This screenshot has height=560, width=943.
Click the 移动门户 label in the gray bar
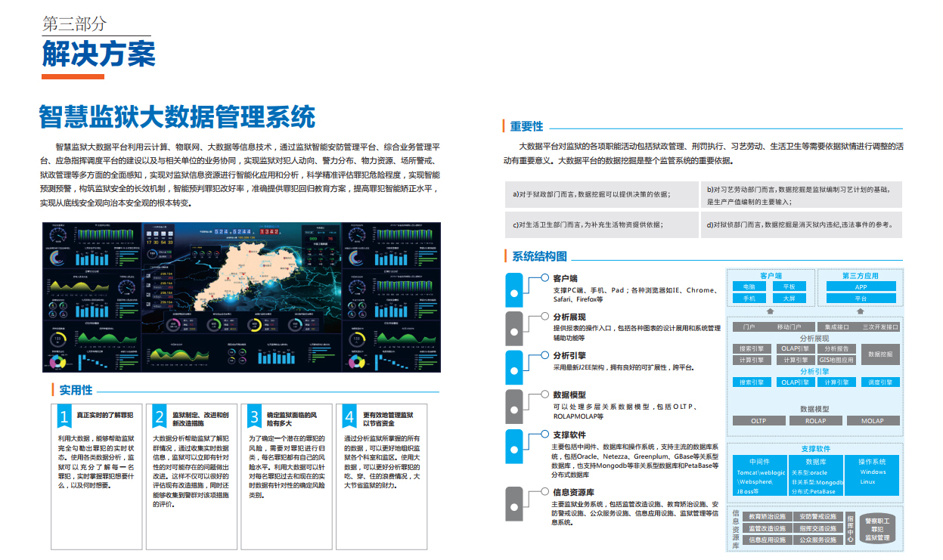point(789,327)
